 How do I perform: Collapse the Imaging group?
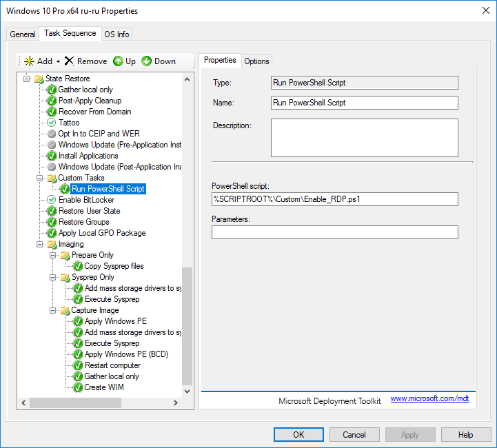(39, 244)
